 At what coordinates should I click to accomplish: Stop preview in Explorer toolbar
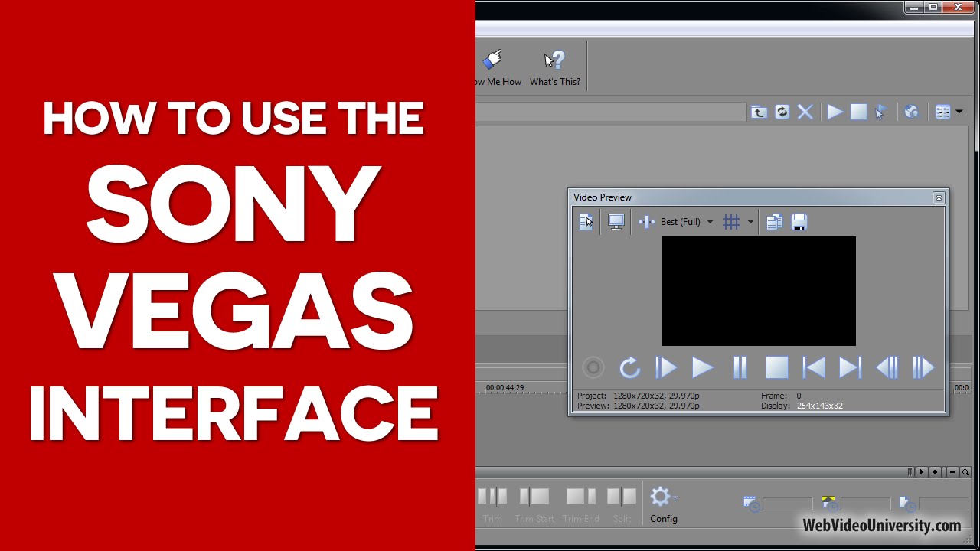click(x=859, y=112)
